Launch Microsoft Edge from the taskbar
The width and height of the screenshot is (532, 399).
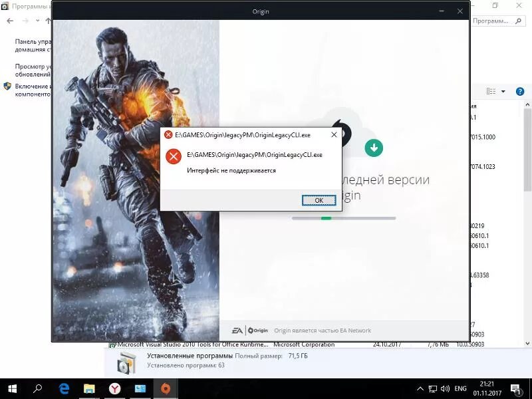click(x=64, y=388)
